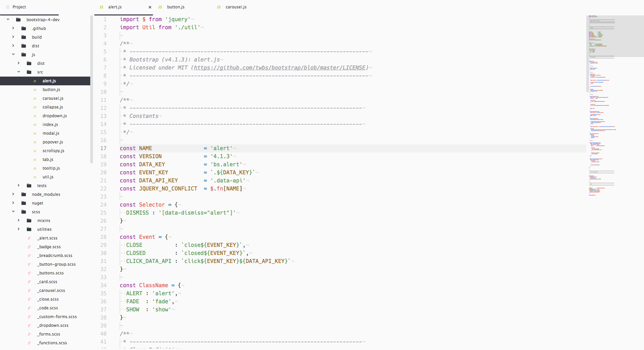Click the code minimap preview
This screenshot has height=350, width=644.
[615, 105]
